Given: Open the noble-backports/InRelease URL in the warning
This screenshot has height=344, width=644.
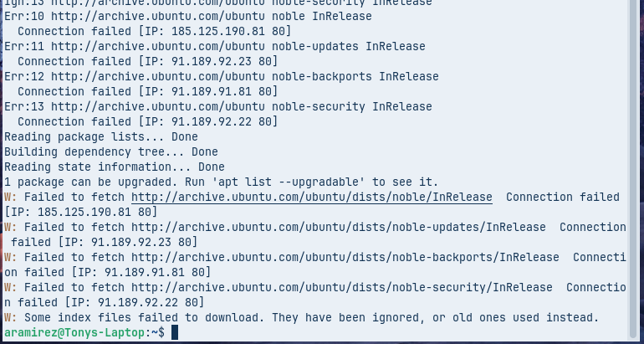Looking at the screenshot, I should [x=345, y=257].
